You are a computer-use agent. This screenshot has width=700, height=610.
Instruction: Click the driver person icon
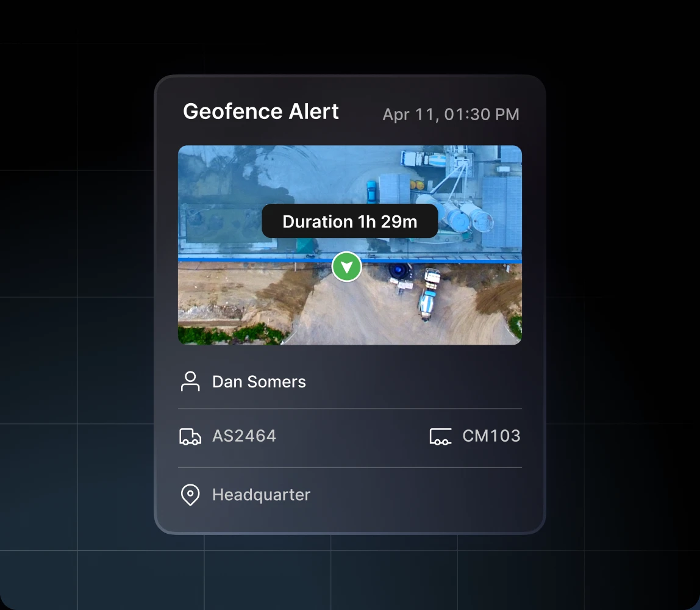[x=190, y=381]
